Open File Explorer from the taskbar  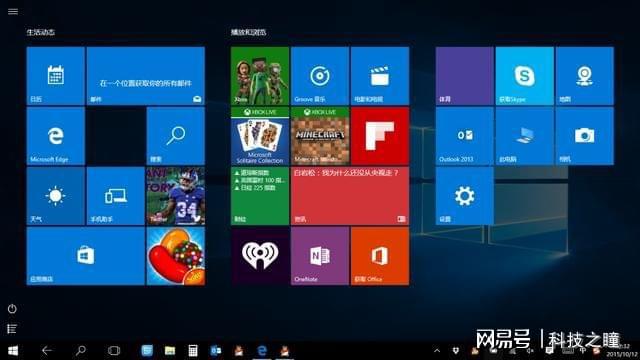170,351
